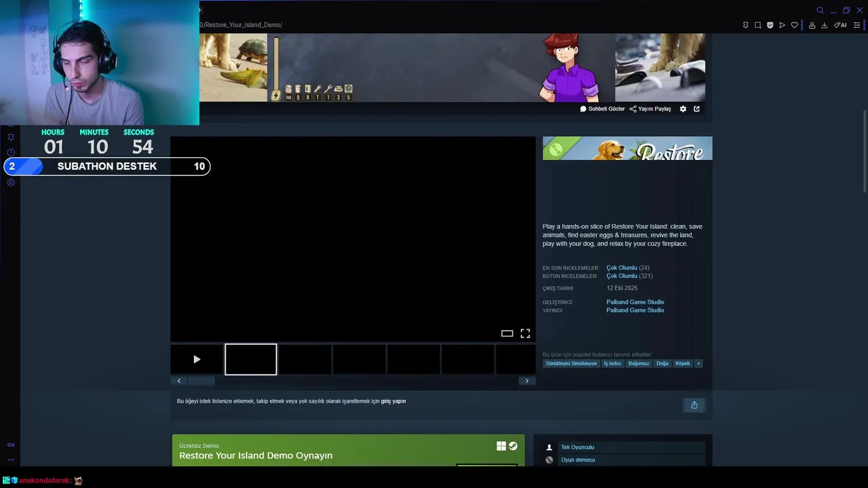Open the sidebar history clock icon

tap(11, 152)
